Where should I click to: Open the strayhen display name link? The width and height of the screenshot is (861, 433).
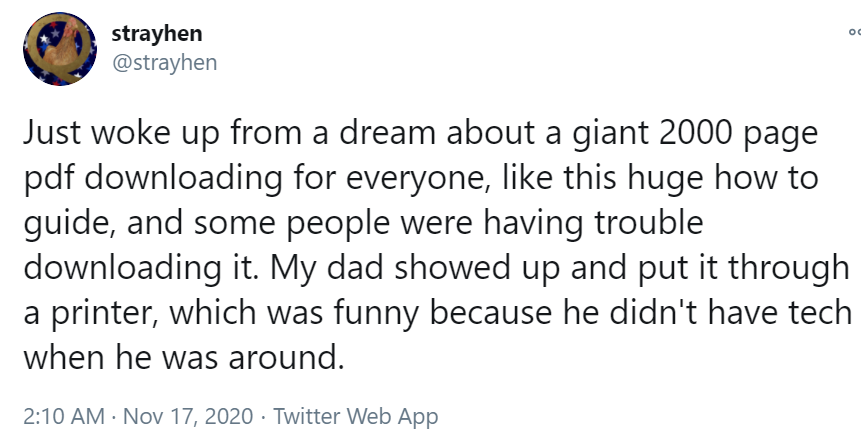click(x=157, y=33)
